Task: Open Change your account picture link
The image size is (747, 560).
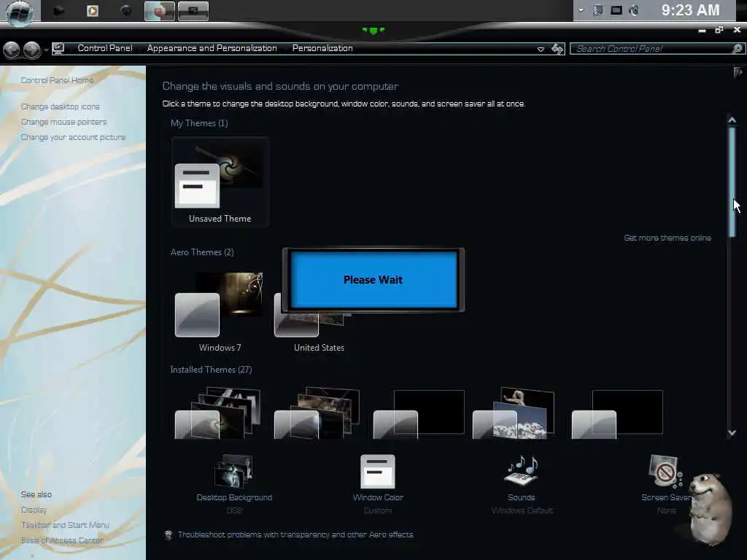Action: tap(73, 137)
